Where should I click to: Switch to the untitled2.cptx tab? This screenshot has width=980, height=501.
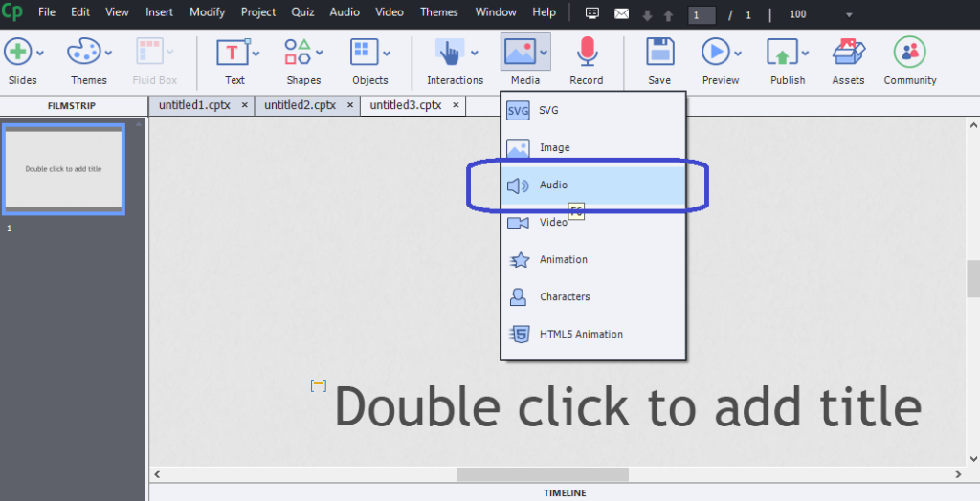(x=300, y=105)
